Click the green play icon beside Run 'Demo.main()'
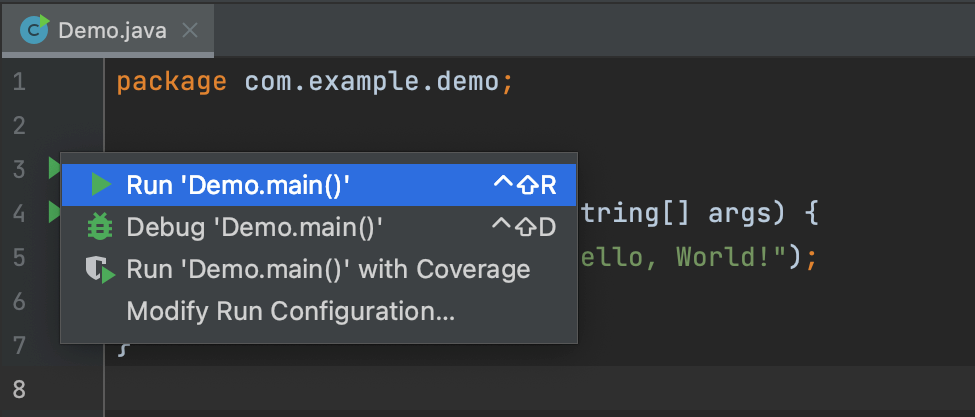Screen dimensions: 975x417 click(x=100, y=184)
